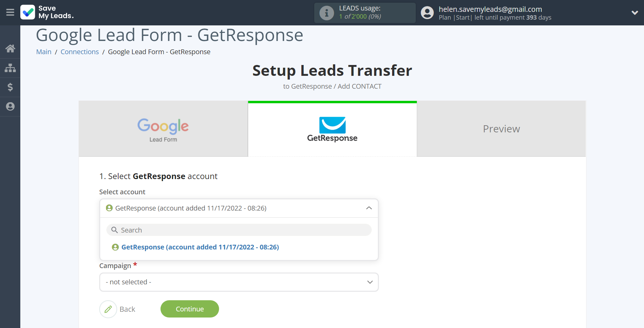Screen dimensions: 644x328
Task: Switch to the Preview tab
Action: point(501,129)
